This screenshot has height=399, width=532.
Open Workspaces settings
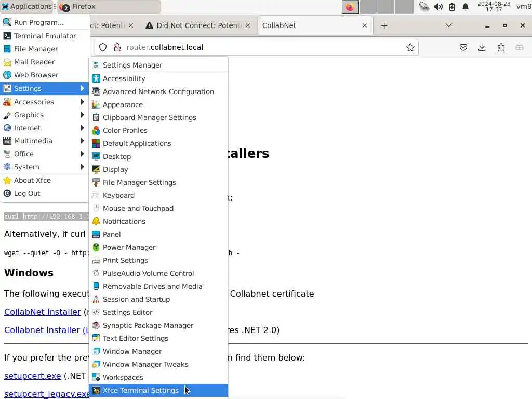(x=158, y=377)
